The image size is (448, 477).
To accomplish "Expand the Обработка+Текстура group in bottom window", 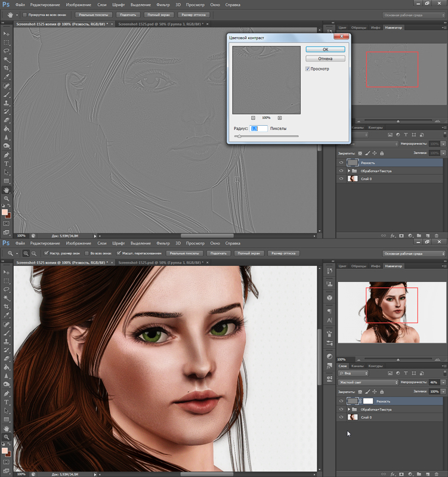I will tap(349, 409).
